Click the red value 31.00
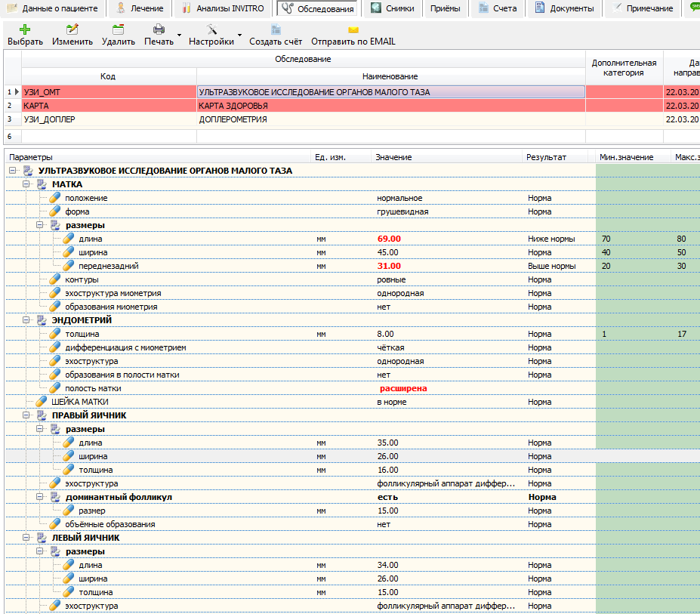700x614 pixels. click(x=390, y=266)
